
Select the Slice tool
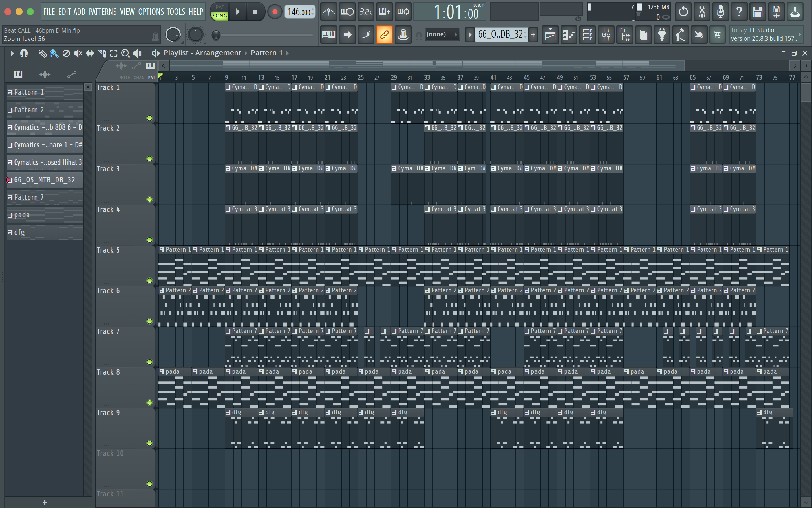coord(102,53)
